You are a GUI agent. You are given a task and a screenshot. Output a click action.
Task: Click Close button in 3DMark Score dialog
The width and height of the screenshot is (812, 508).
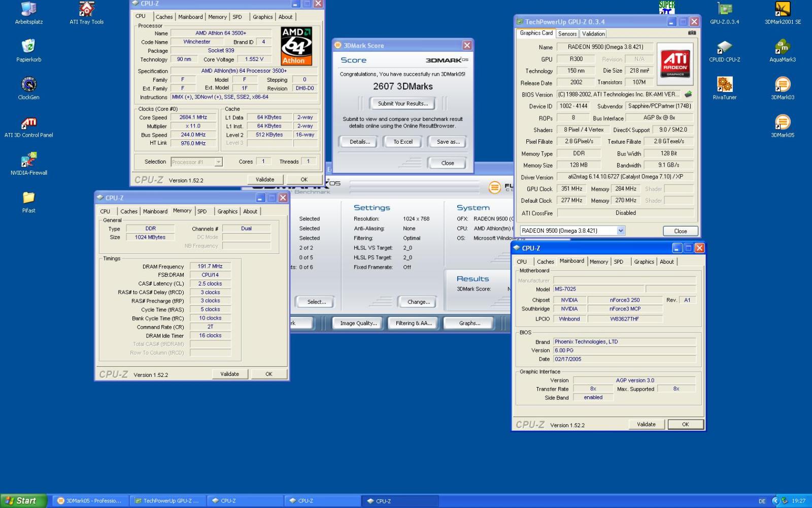tap(448, 163)
